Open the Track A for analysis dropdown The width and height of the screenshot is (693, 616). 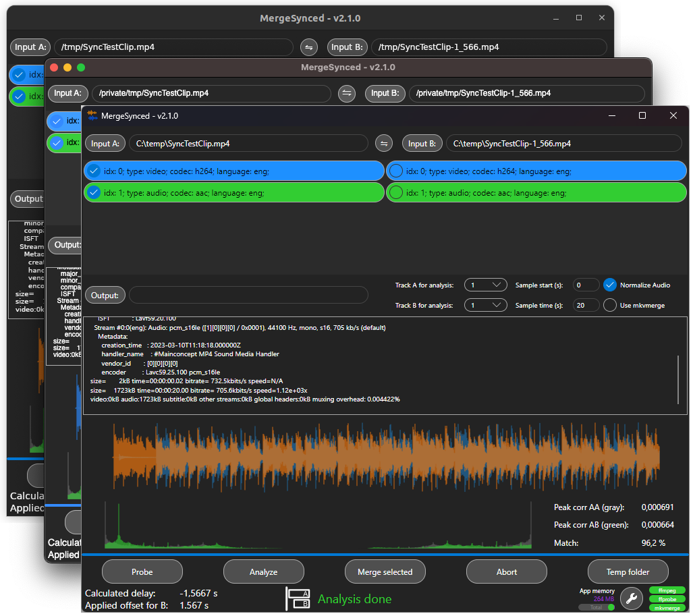pos(486,285)
